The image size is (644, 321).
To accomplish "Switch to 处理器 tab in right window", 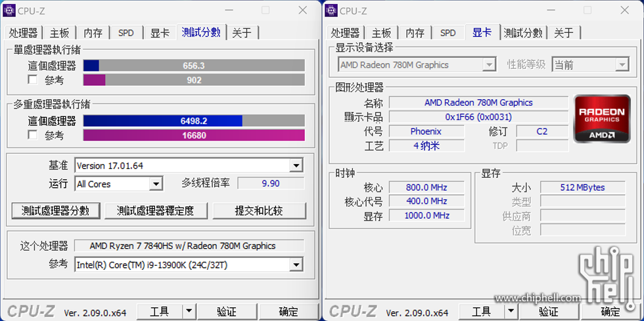I will click(345, 33).
